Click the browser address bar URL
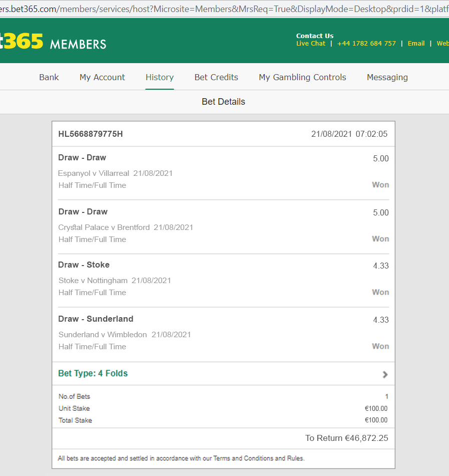Screen dimensions: 449x476 (x=224, y=9)
